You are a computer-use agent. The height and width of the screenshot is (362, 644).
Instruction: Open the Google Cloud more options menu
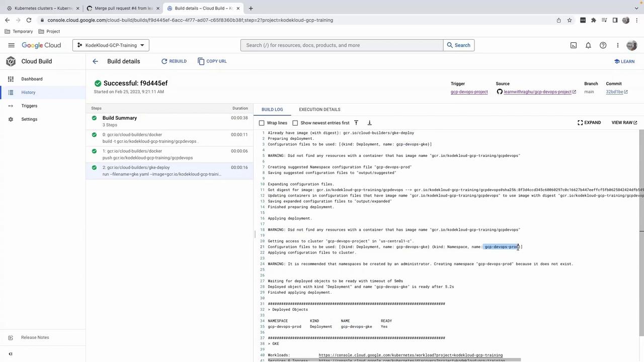point(617,45)
